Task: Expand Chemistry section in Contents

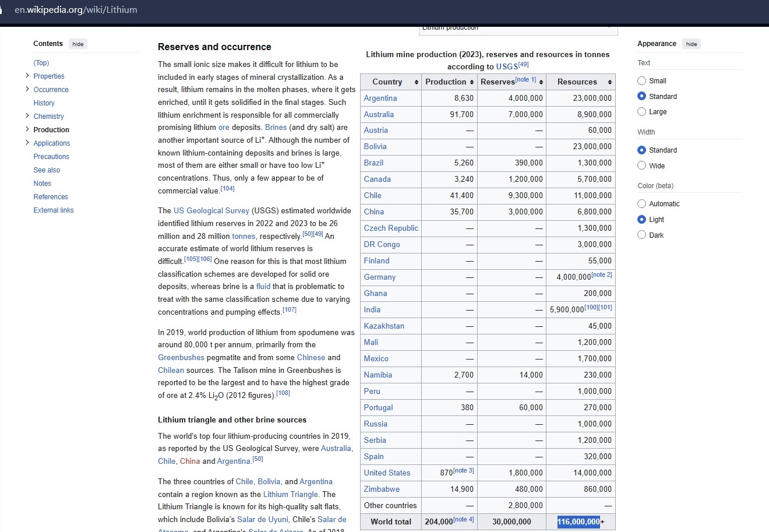Action: 27,116
